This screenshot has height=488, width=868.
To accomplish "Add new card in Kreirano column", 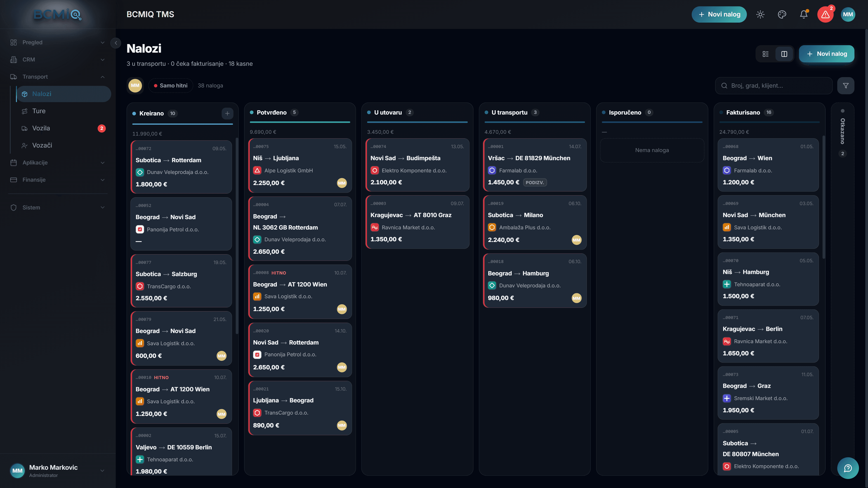I will [x=227, y=113].
